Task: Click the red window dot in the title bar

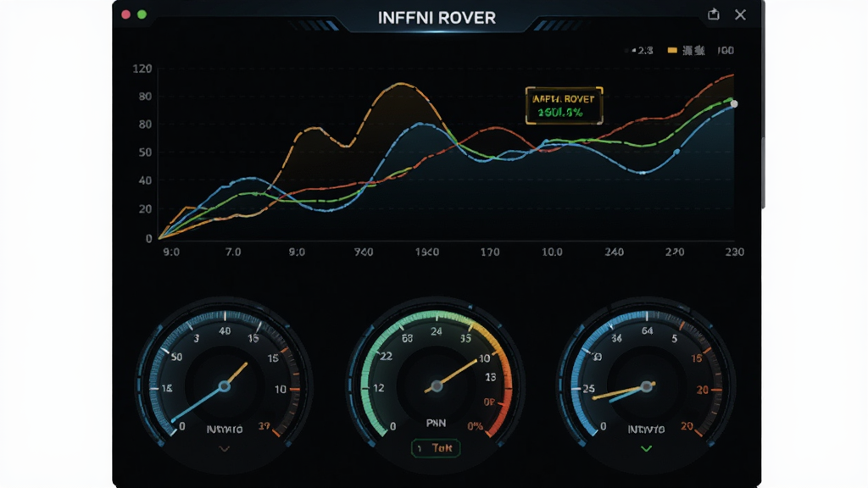Action: click(126, 14)
